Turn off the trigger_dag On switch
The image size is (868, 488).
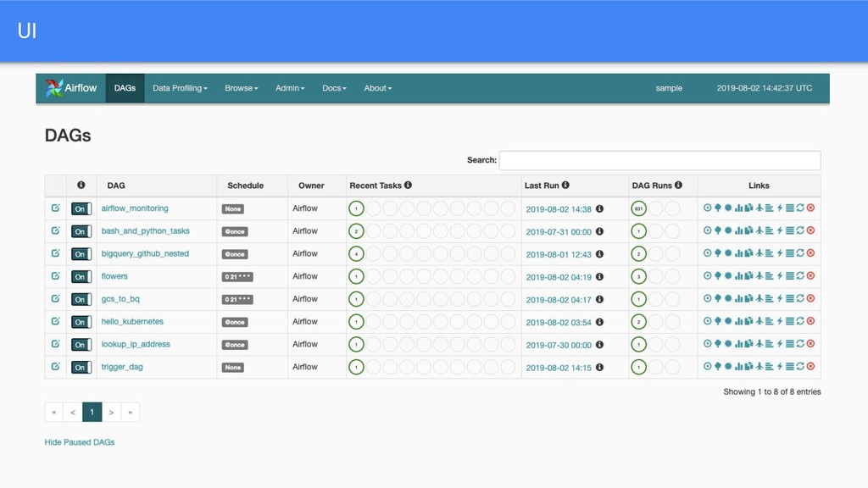pyautogui.click(x=81, y=368)
